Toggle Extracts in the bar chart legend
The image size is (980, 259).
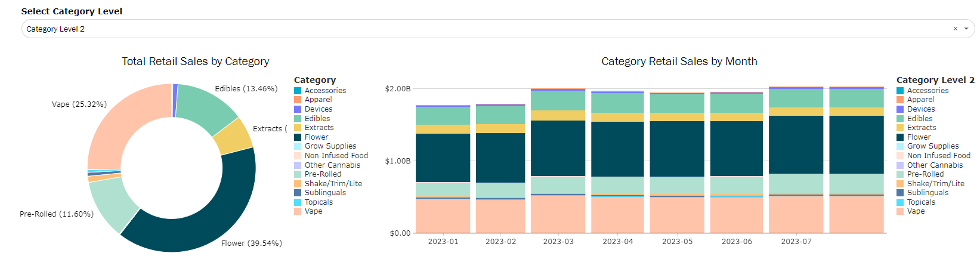tap(922, 128)
